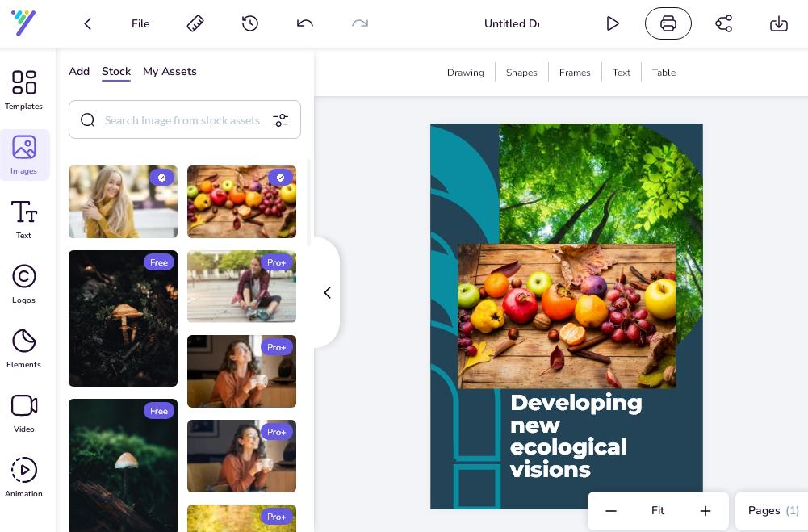The height and width of the screenshot is (532, 808).
Task: Click the Shapes tool button
Action: (521, 73)
